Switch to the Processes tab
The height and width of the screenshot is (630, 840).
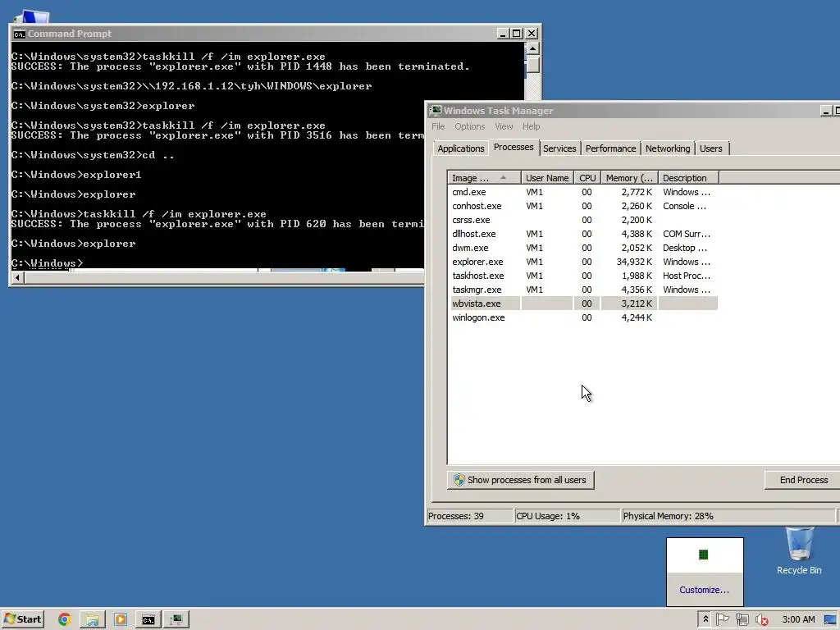tap(514, 147)
